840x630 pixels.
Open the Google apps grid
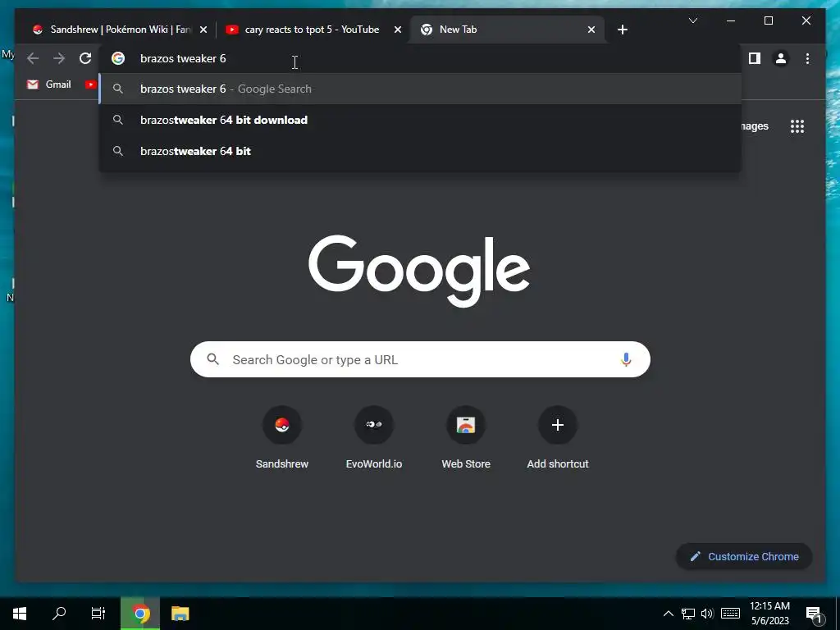click(797, 126)
